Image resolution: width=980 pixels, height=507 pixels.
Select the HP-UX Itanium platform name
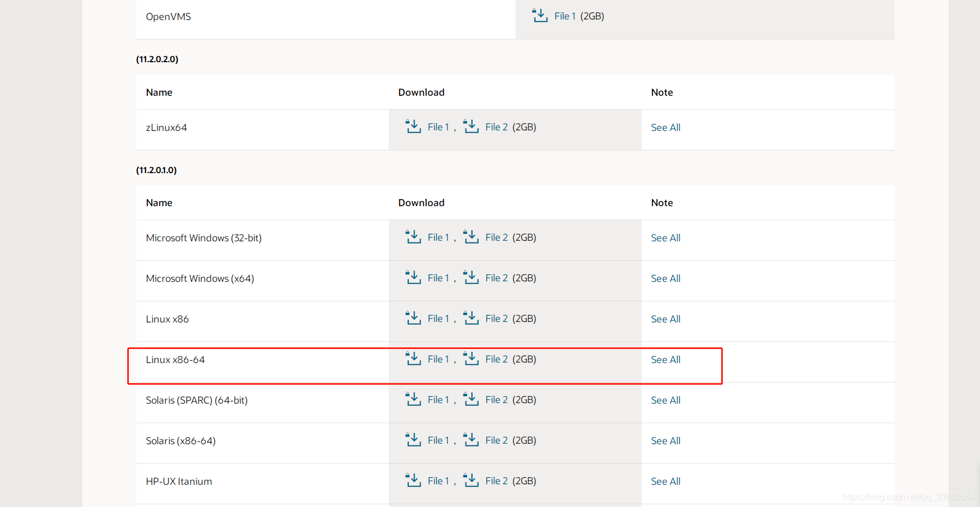tap(179, 482)
